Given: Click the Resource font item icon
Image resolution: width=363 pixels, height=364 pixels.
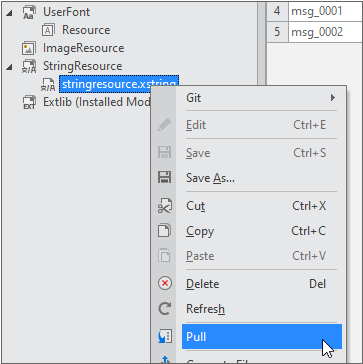Looking at the screenshot, I should click(48, 30).
